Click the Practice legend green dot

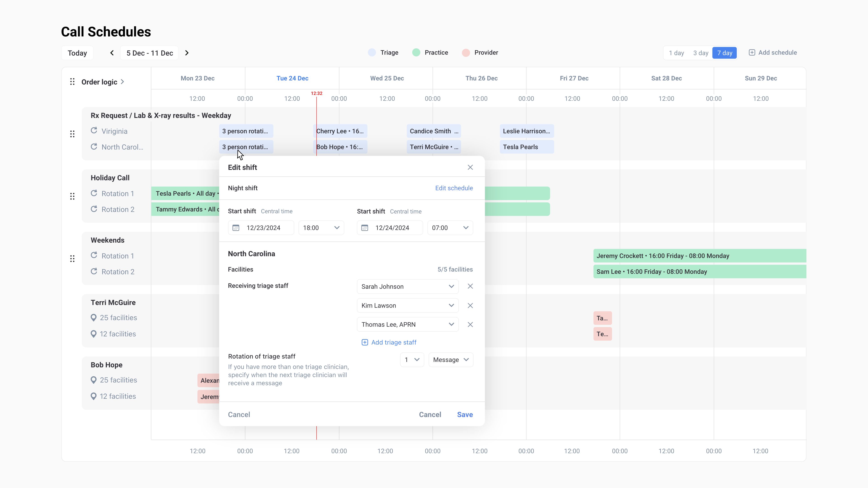416,53
